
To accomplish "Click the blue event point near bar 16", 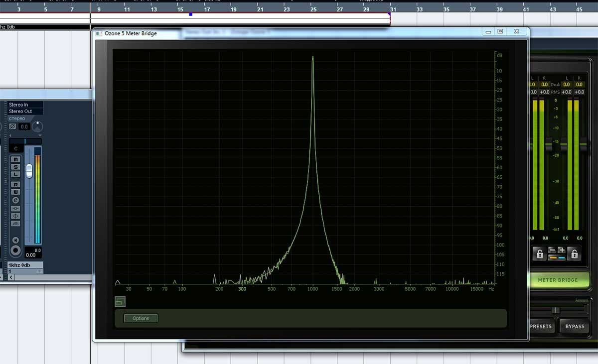I will pos(190,14).
